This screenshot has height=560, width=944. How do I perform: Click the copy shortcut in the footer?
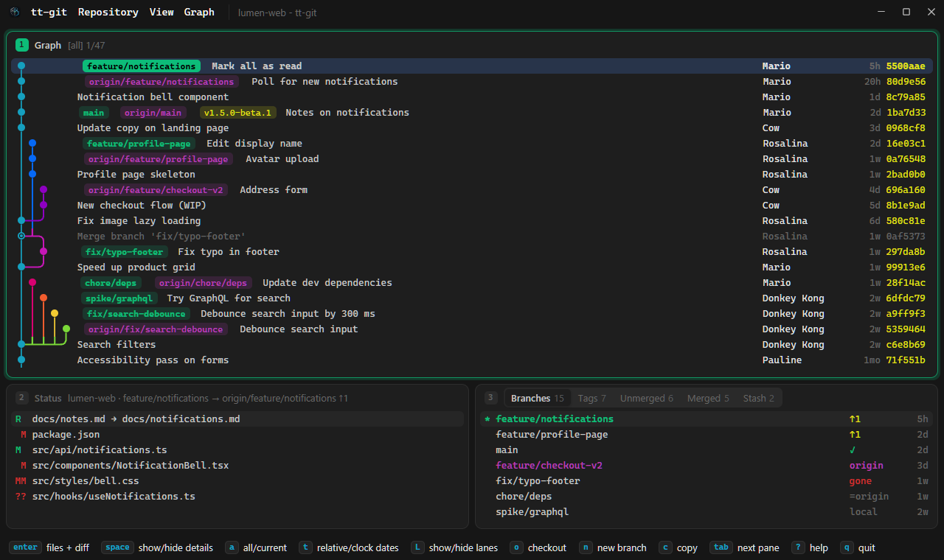pyautogui.click(x=678, y=547)
